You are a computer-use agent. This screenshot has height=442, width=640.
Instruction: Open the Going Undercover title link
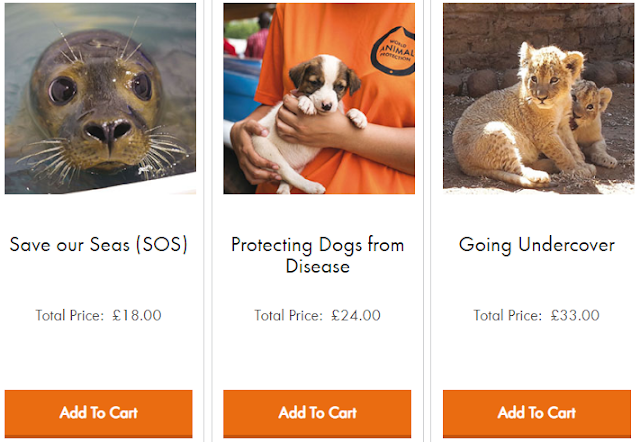[537, 244]
